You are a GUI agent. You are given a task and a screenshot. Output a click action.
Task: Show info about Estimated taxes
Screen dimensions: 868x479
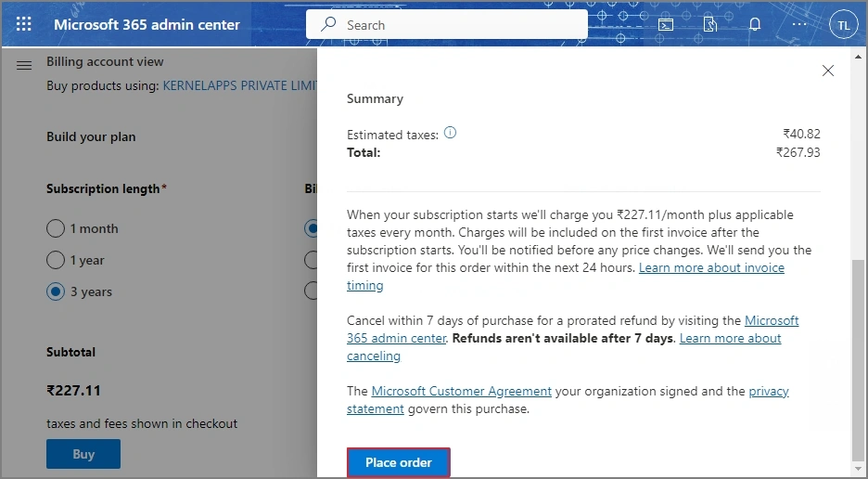tap(450, 133)
